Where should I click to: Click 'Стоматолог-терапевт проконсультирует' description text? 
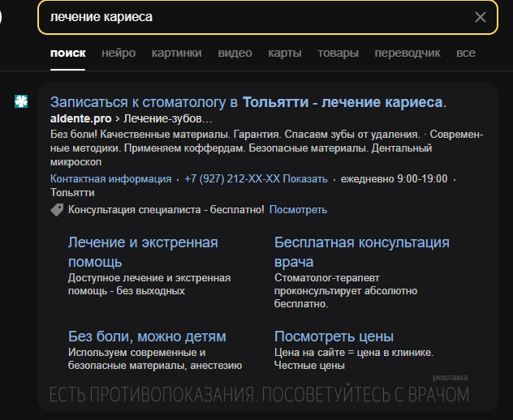(346, 291)
